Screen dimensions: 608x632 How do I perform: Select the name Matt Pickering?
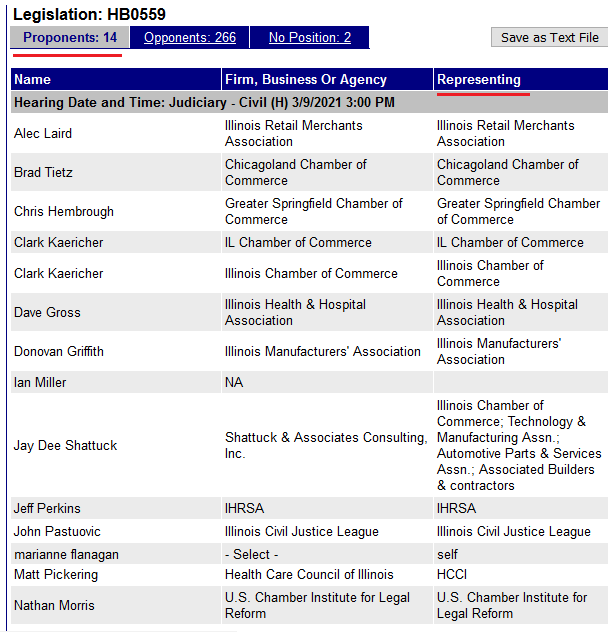[56, 574]
